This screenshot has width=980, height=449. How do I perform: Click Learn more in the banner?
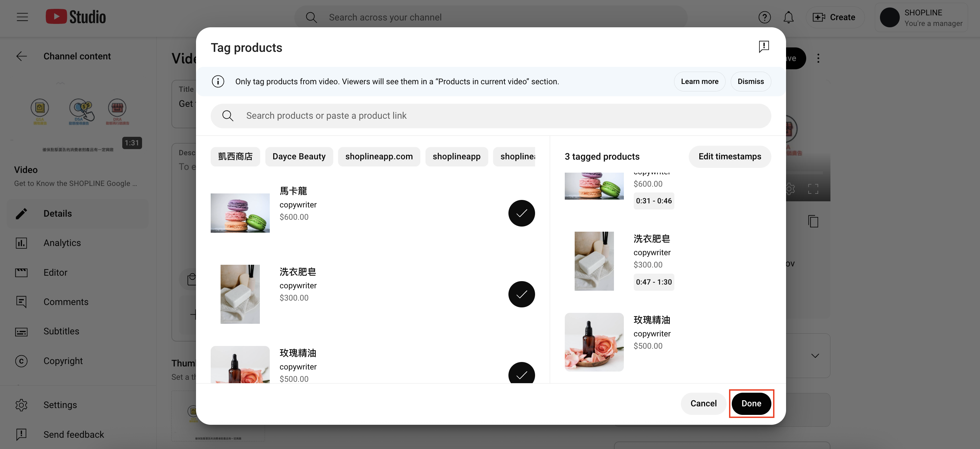pos(699,81)
